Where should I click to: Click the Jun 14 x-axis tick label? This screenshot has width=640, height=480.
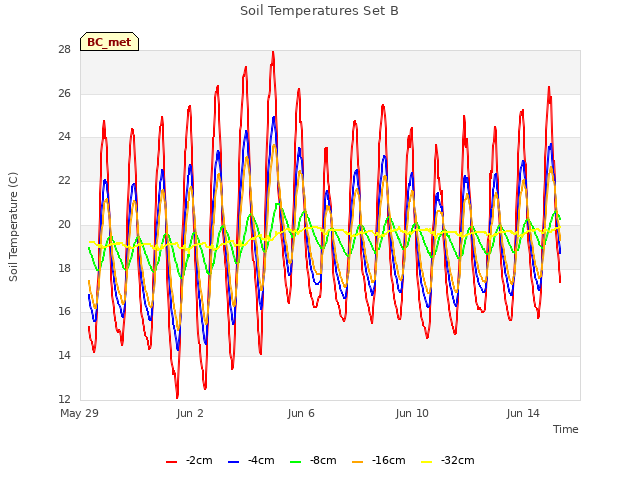pos(523,413)
